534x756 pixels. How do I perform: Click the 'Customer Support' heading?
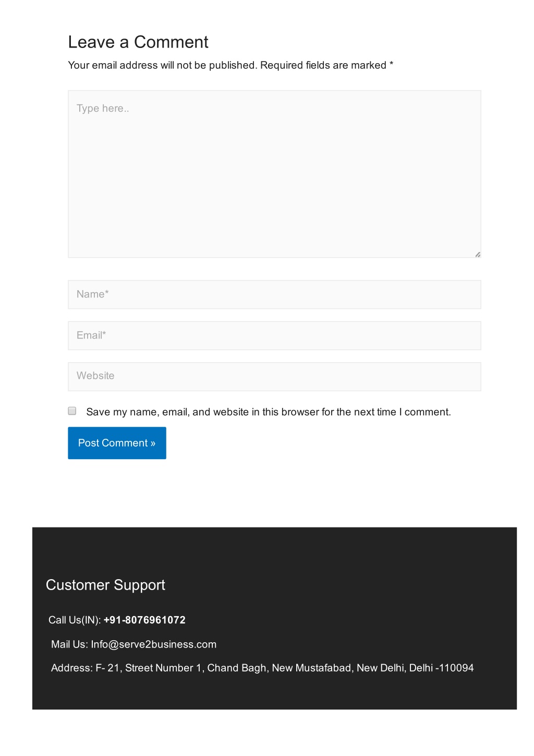105,585
